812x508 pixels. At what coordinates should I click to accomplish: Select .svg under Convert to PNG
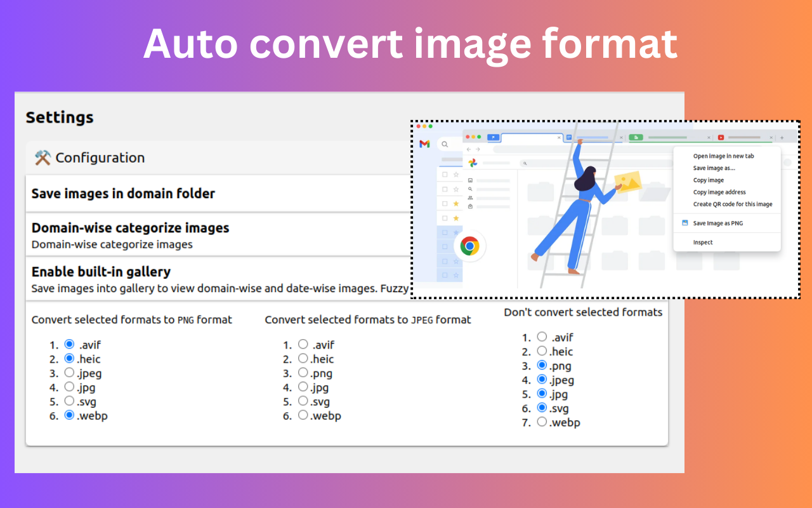70,401
